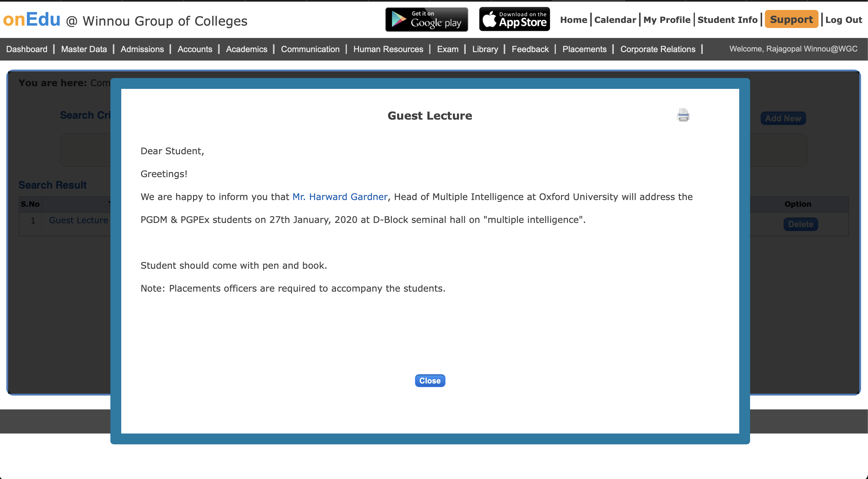The image size is (868, 479).
Task: Open the Accounts menu
Action: click(195, 49)
